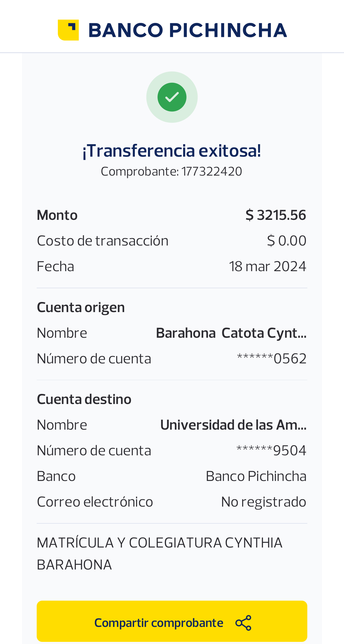Viewport: 344px width, 644px height.
Task: Click the truncated origin name Barahona Catota
Action: 231,333
